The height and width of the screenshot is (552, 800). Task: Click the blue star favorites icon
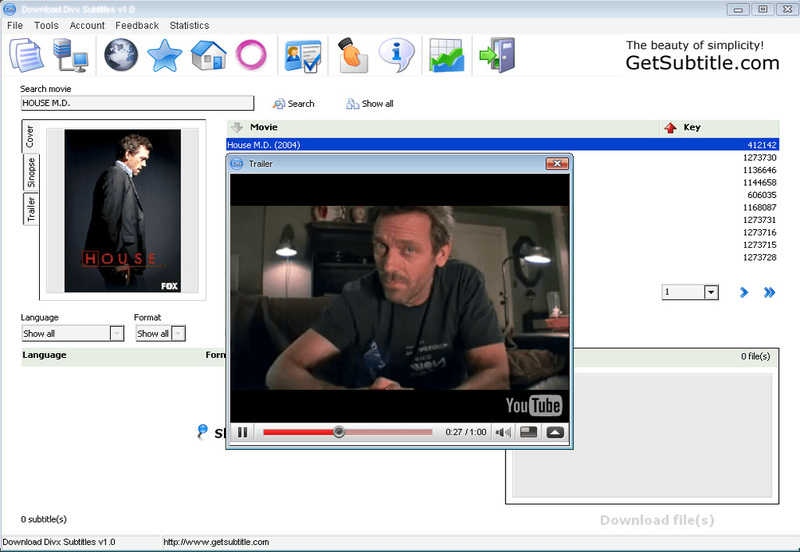164,55
